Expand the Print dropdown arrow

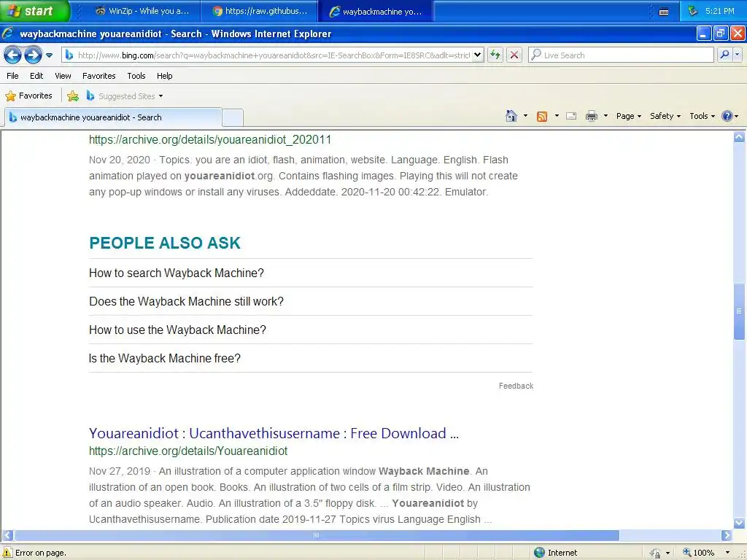pyautogui.click(x=605, y=116)
